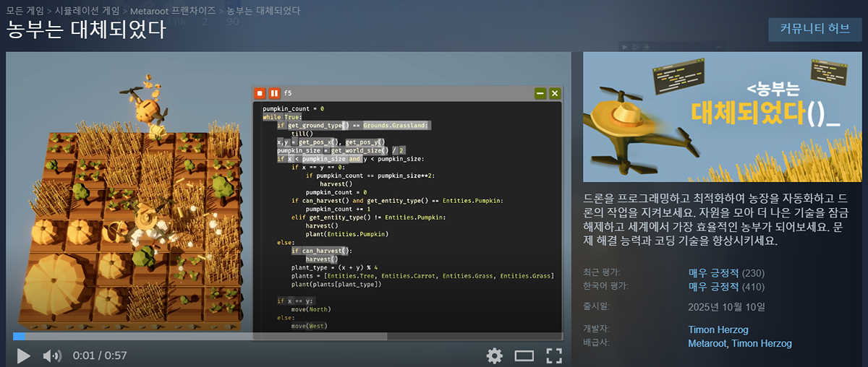Click the green X icon in code window
The height and width of the screenshot is (367, 868).
pyautogui.click(x=555, y=93)
